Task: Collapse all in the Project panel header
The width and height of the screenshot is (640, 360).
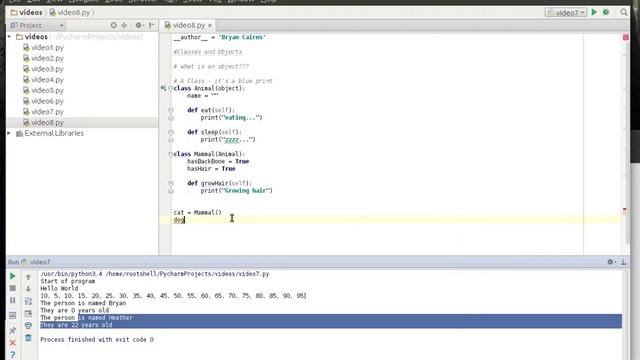Action: [x=124, y=25]
